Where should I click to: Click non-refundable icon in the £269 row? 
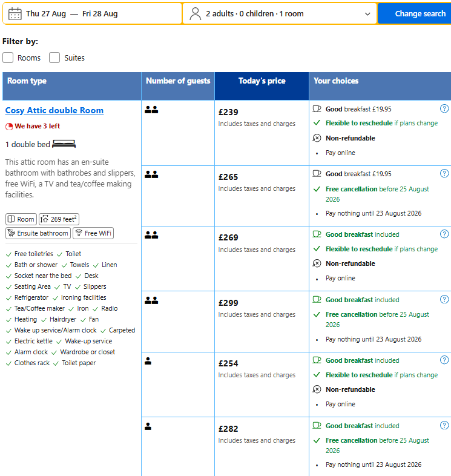coord(317,263)
